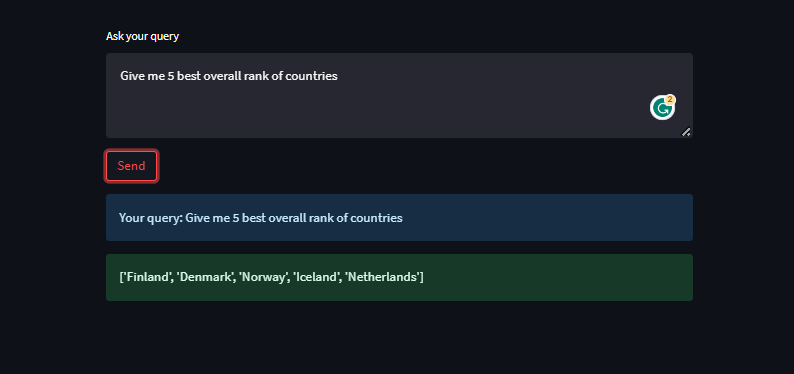This screenshot has height=374, width=794.
Task: Submit the query with the Send button
Action: point(132,166)
